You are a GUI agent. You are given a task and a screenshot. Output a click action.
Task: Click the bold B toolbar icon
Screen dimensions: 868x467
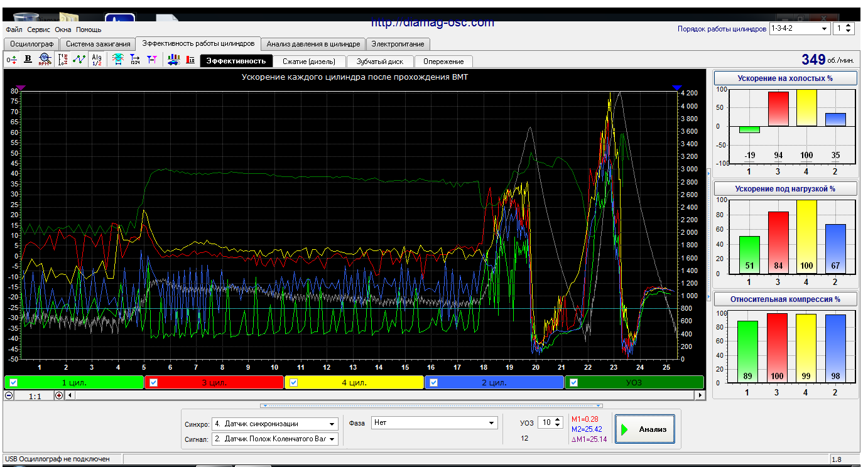click(x=28, y=60)
